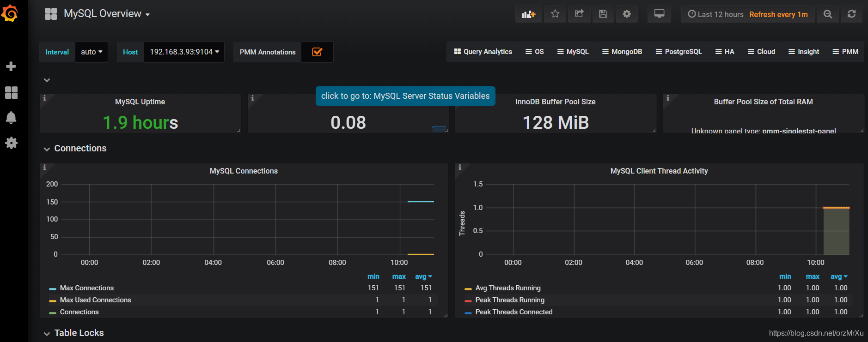
Task: Open the Configuration gear in sidebar
Action: 11,143
